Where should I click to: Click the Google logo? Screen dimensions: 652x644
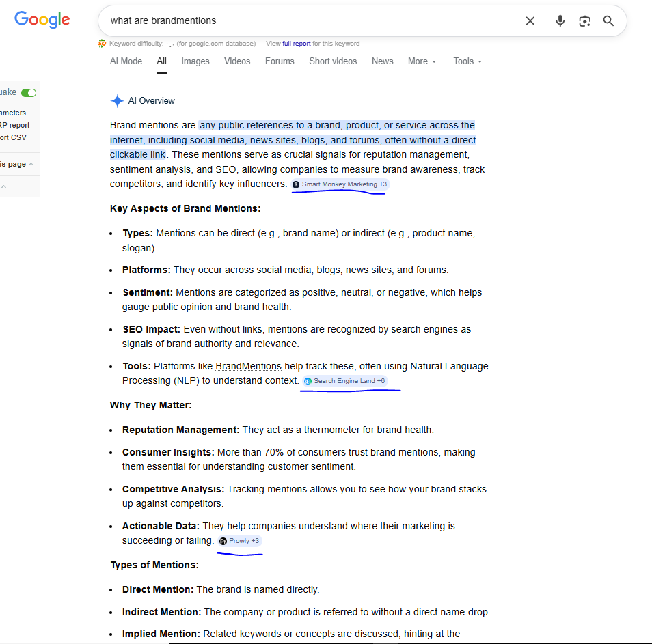(x=42, y=20)
